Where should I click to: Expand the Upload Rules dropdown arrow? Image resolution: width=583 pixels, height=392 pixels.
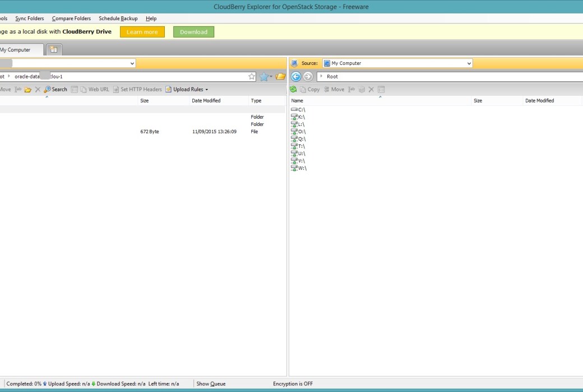pos(206,89)
